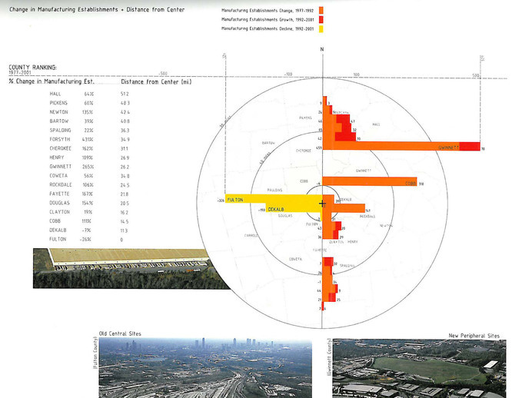Screen dimensions: 532x398
Task: Click legend text 'Manufacturing Establishments Change, 1977-1992'
Action: point(268,11)
